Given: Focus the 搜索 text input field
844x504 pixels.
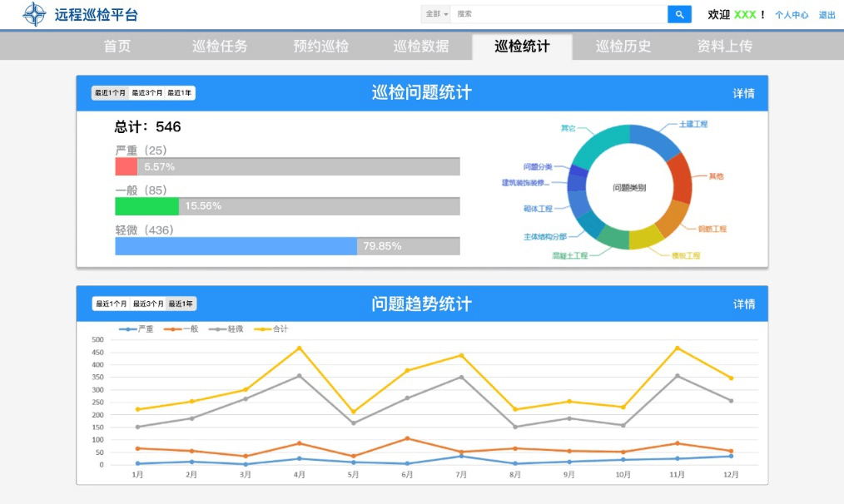Looking at the screenshot, I should [x=559, y=14].
